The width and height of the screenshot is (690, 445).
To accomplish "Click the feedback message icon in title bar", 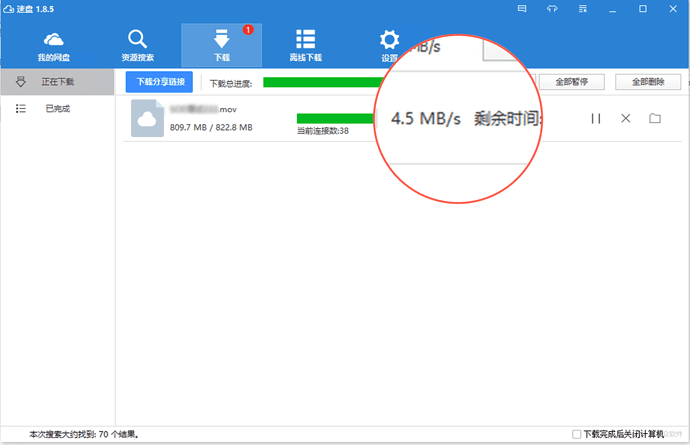I will [x=522, y=9].
